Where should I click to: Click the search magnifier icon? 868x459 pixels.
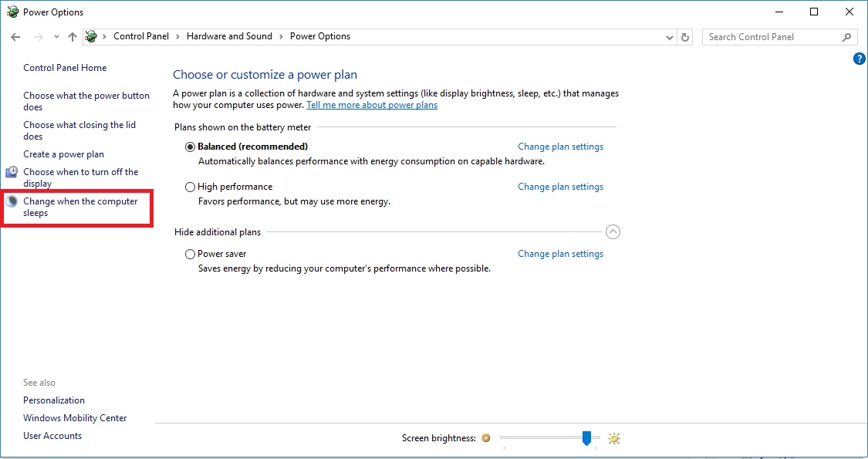click(846, 37)
